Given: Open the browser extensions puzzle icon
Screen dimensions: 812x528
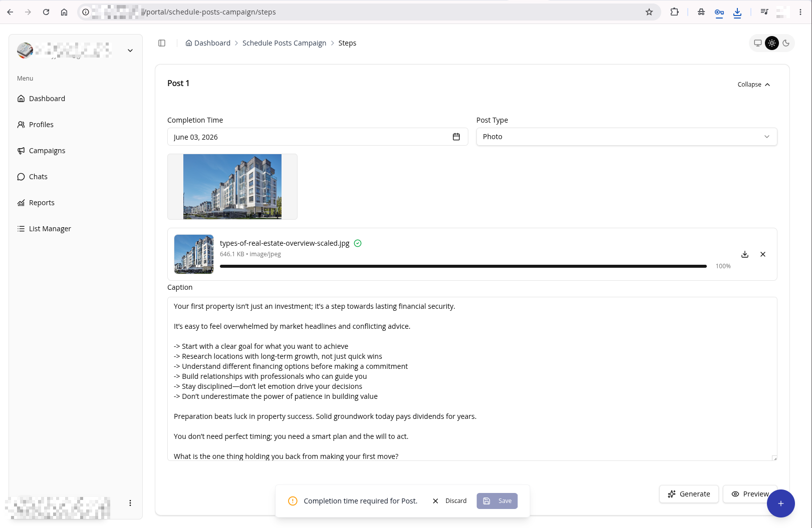Looking at the screenshot, I should pos(675,12).
